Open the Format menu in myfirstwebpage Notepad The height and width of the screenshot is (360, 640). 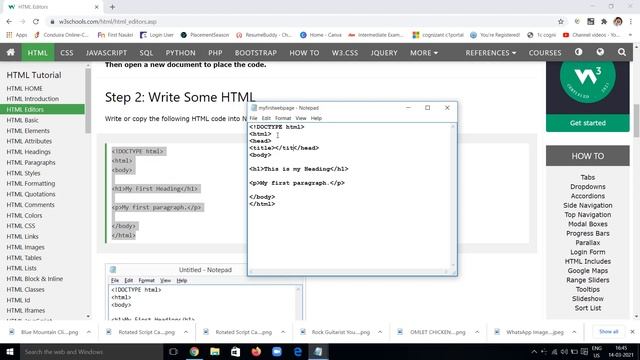(x=283, y=118)
